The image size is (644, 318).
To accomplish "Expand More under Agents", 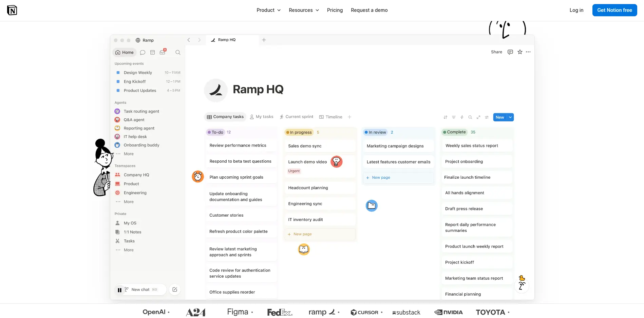I will click(129, 154).
